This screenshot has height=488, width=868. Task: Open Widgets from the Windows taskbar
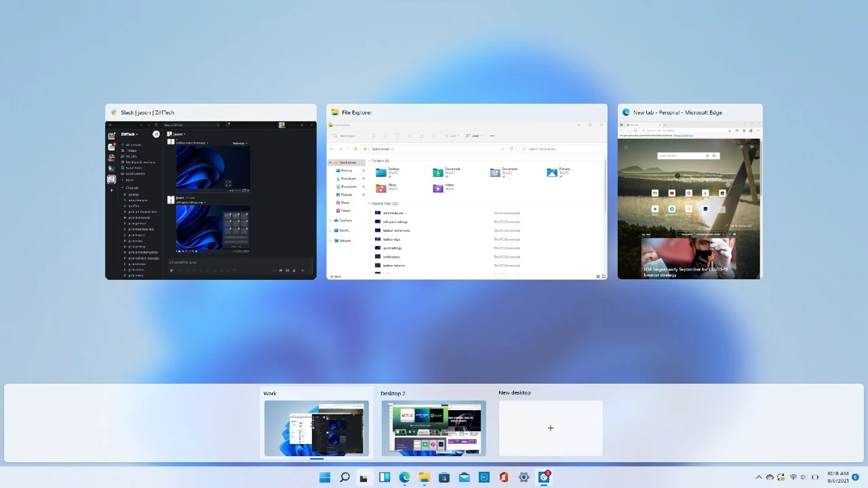coord(384,477)
